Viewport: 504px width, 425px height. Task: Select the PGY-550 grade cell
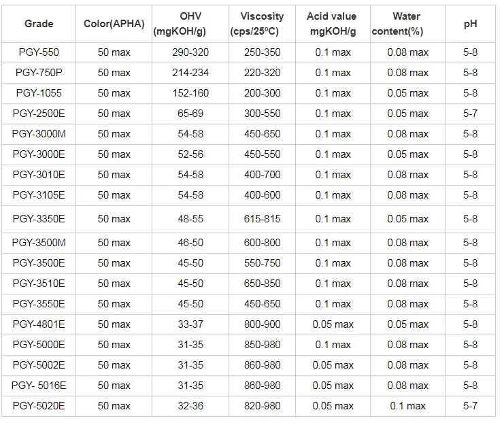pyautogui.click(x=39, y=52)
